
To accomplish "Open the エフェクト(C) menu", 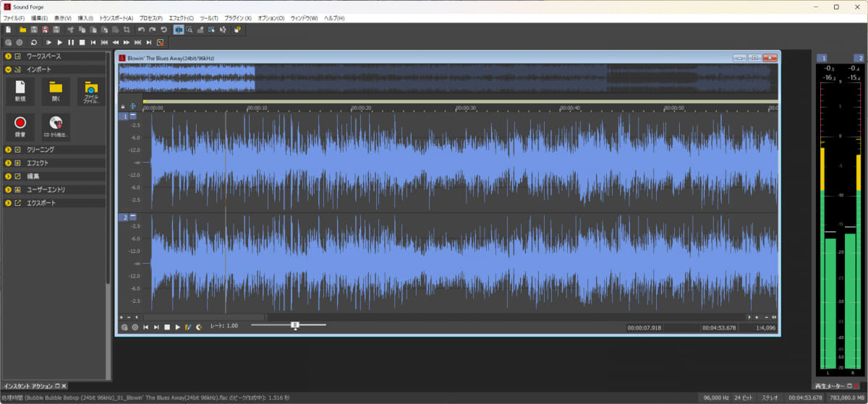I will 181,17.
